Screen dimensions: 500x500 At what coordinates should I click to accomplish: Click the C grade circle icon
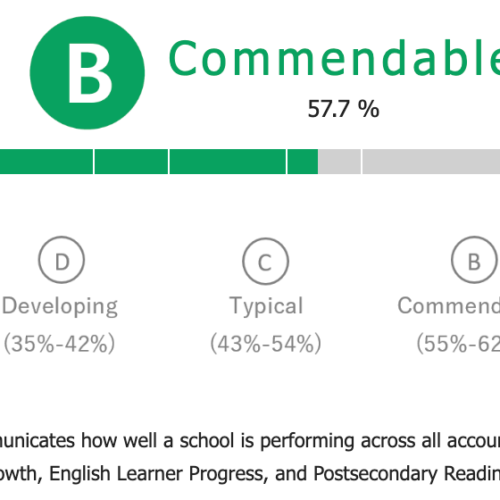click(x=265, y=261)
